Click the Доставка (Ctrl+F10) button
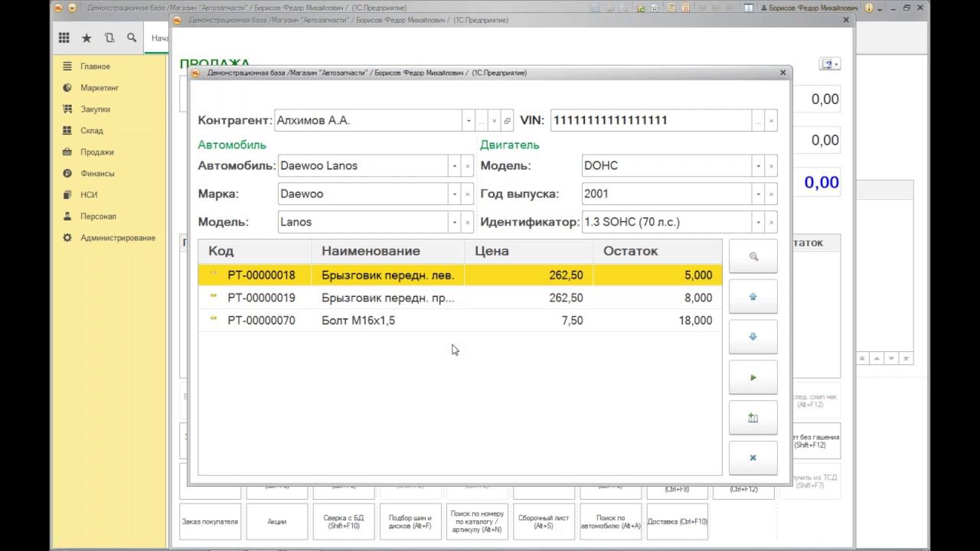Screen dimensions: 980x551 point(677,522)
